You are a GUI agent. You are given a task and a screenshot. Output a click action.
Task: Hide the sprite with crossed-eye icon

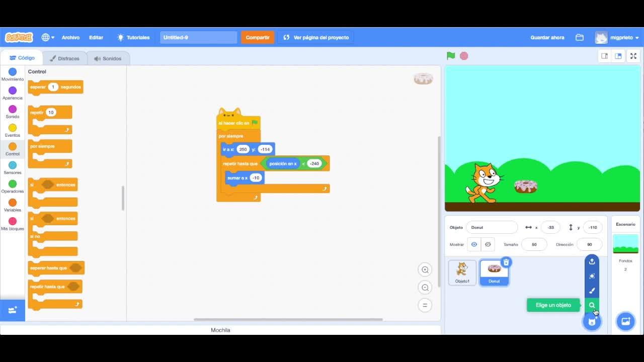tap(488, 244)
